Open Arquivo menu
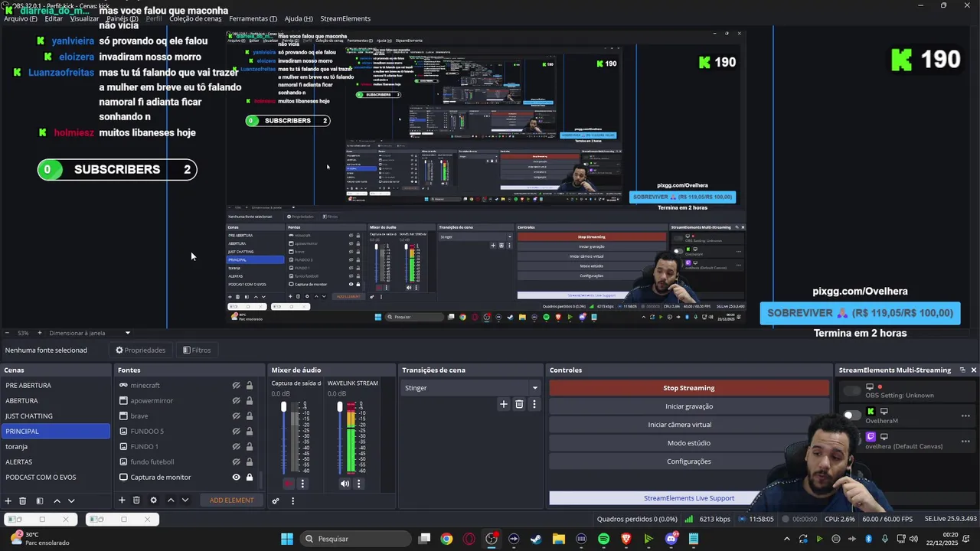 [x=20, y=18]
